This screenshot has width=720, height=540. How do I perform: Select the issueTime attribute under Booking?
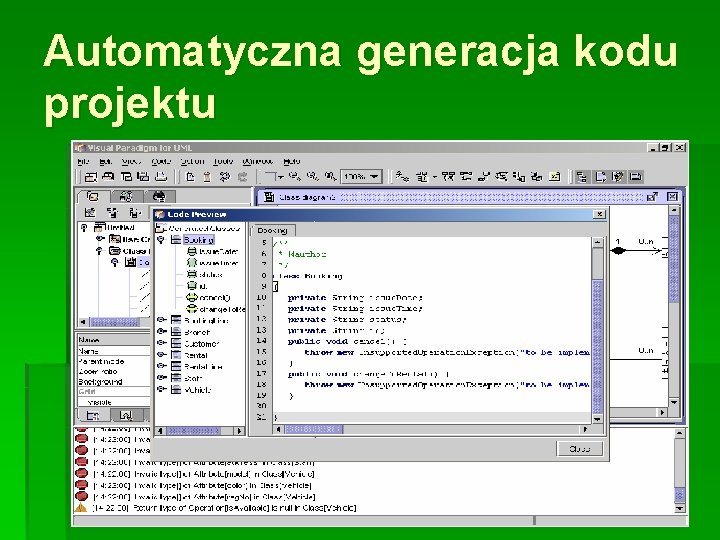click(218, 263)
